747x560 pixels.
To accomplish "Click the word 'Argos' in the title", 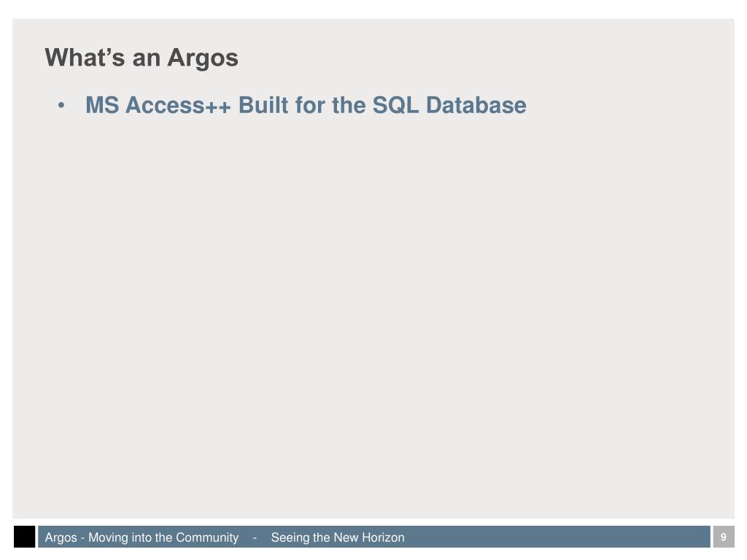I will (x=203, y=58).
